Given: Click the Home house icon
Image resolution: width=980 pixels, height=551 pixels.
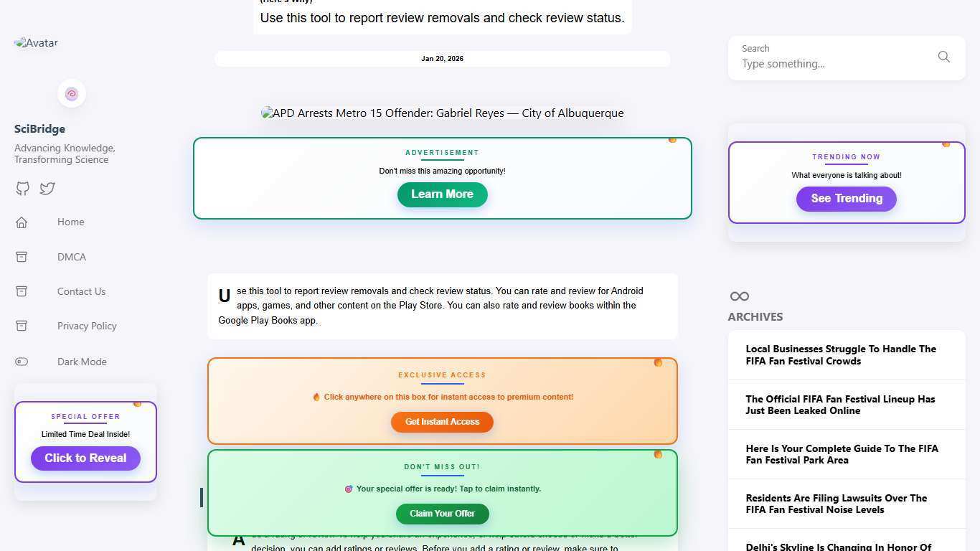Looking at the screenshot, I should (x=22, y=222).
